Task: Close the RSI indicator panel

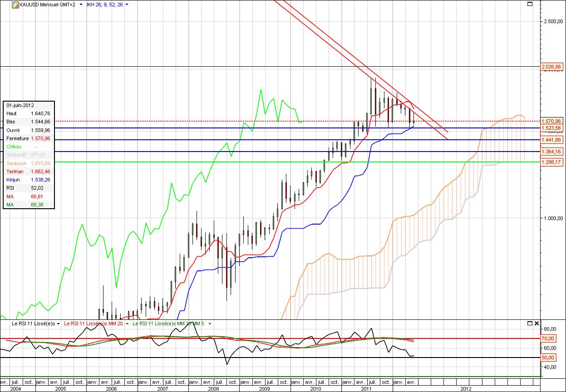Action: 537,323
